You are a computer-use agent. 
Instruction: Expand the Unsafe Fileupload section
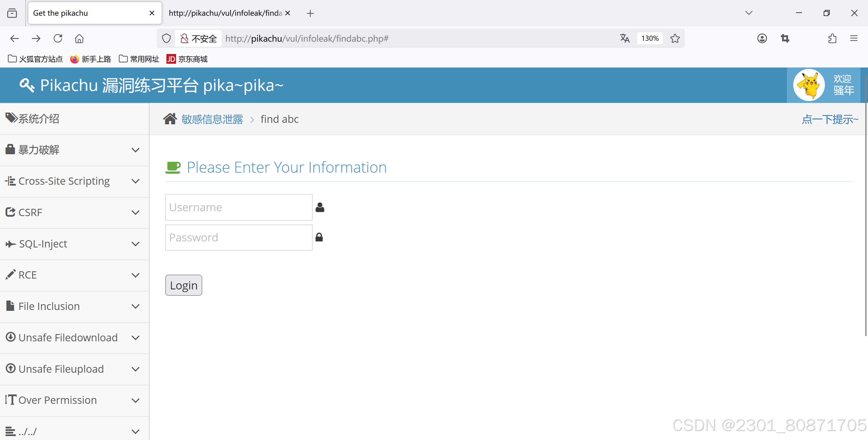(74, 369)
